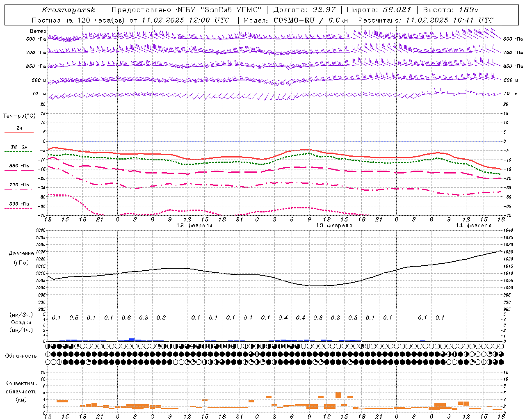Viewport: 525px width, 420px height.
Task: Select the 'Тем-ра(°C)' temperature label
Action: [19, 116]
